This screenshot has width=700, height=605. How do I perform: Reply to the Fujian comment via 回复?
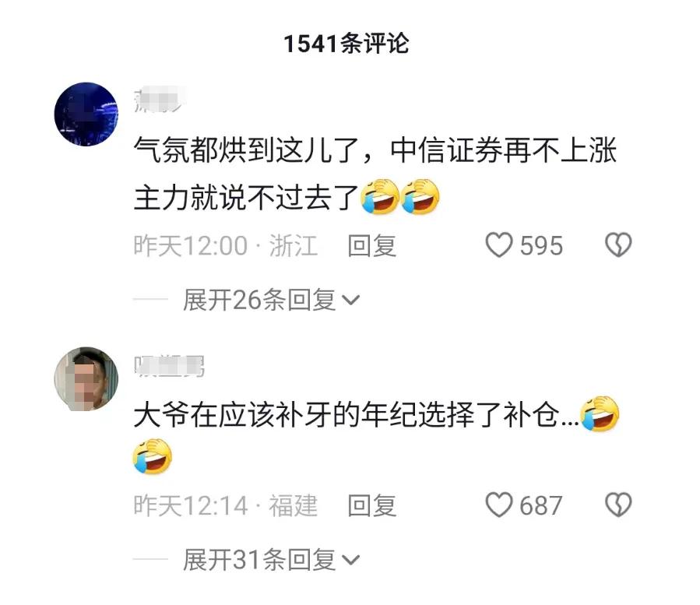(372, 505)
